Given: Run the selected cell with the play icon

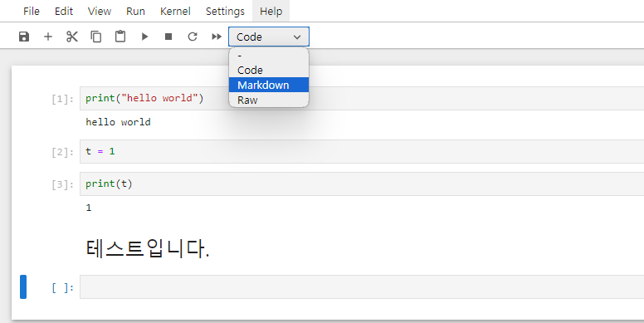Looking at the screenshot, I should tap(144, 37).
